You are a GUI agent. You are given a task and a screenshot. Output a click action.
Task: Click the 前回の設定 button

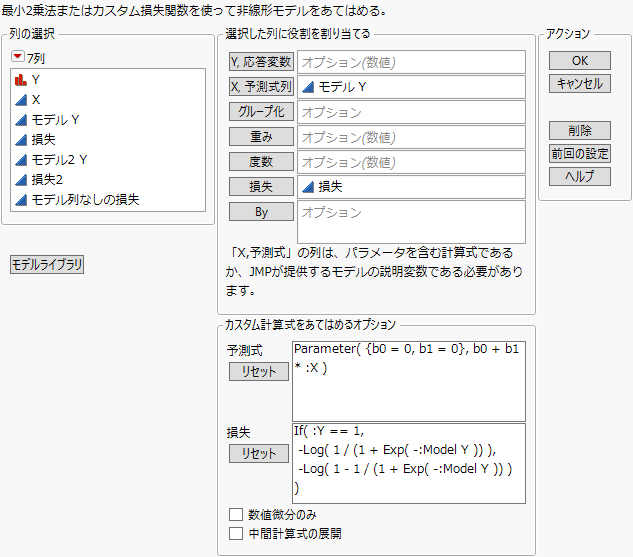point(580,154)
